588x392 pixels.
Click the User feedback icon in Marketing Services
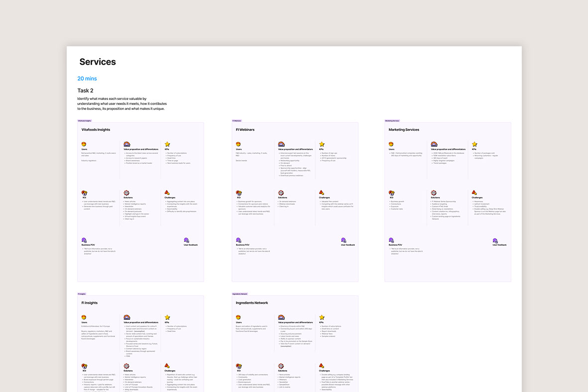point(495,240)
